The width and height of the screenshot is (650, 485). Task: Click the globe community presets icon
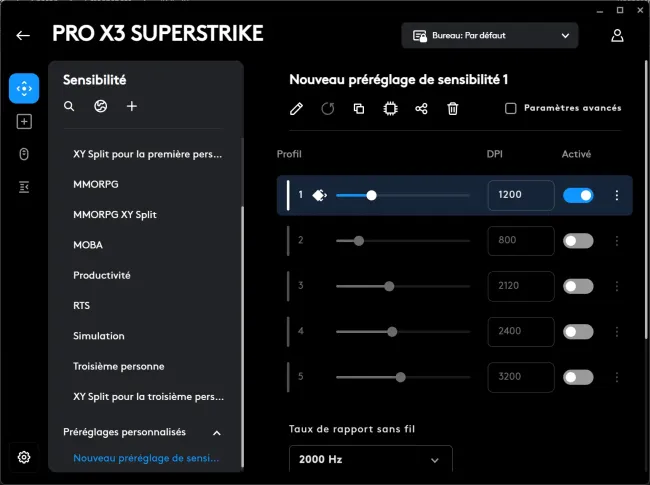click(100, 107)
